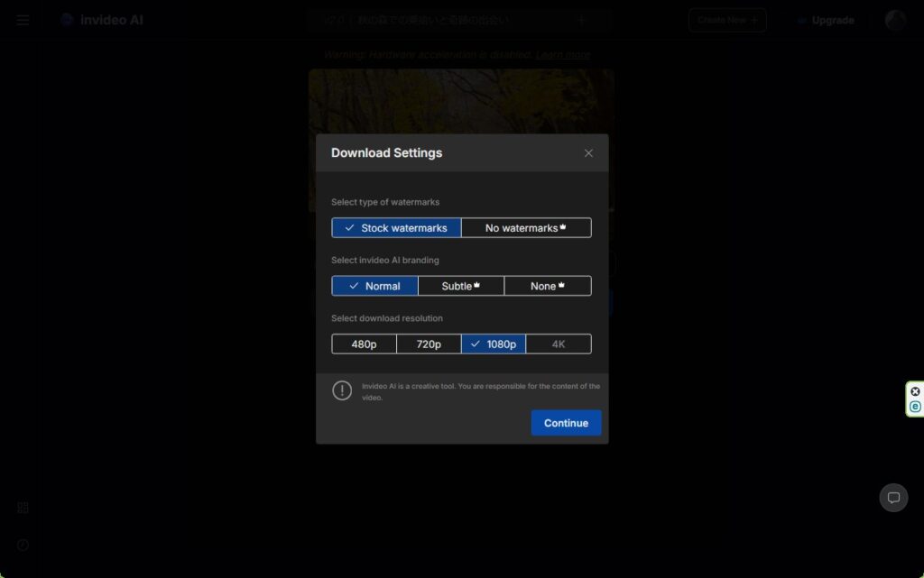Choose 1080p download resolution

click(494, 344)
